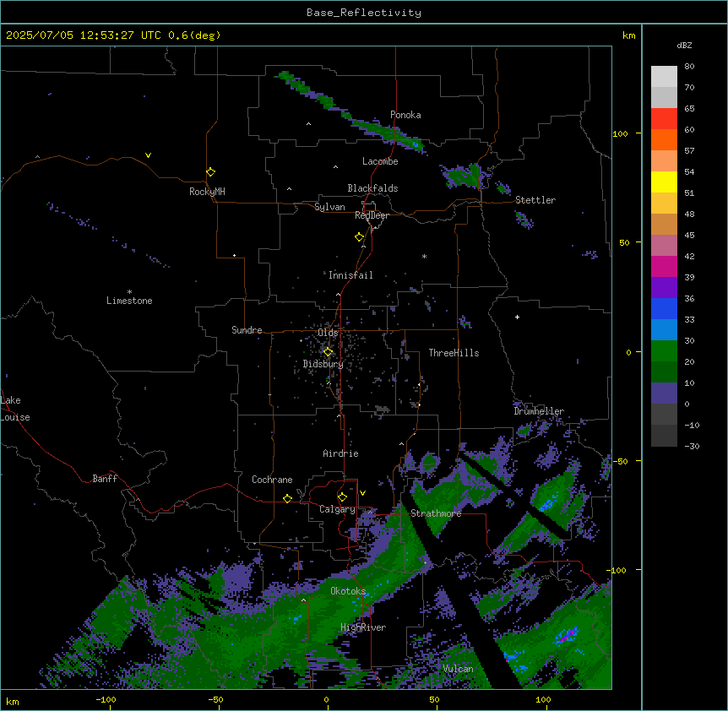Click the white caret marker south of Innisfail
Image resolution: width=728 pixels, height=711 pixels.
(x=338, y=294)
